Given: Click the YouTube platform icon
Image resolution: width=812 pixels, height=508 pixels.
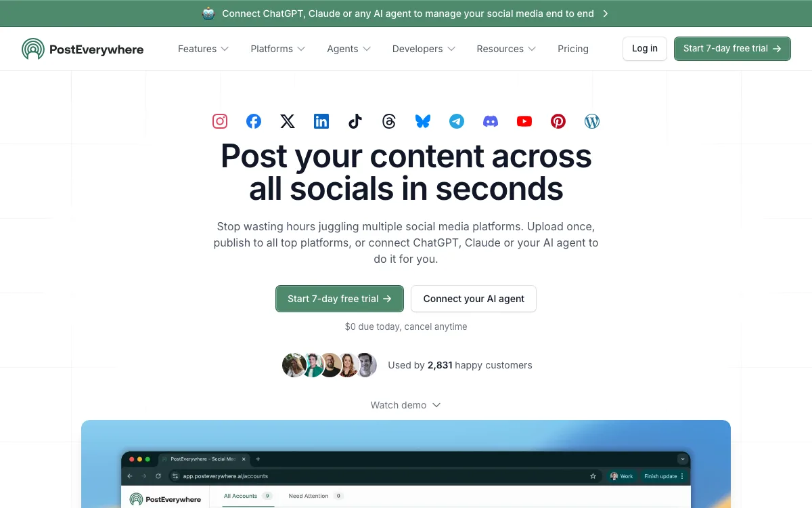Looking at the screenshot, I should tap(524, 121).
